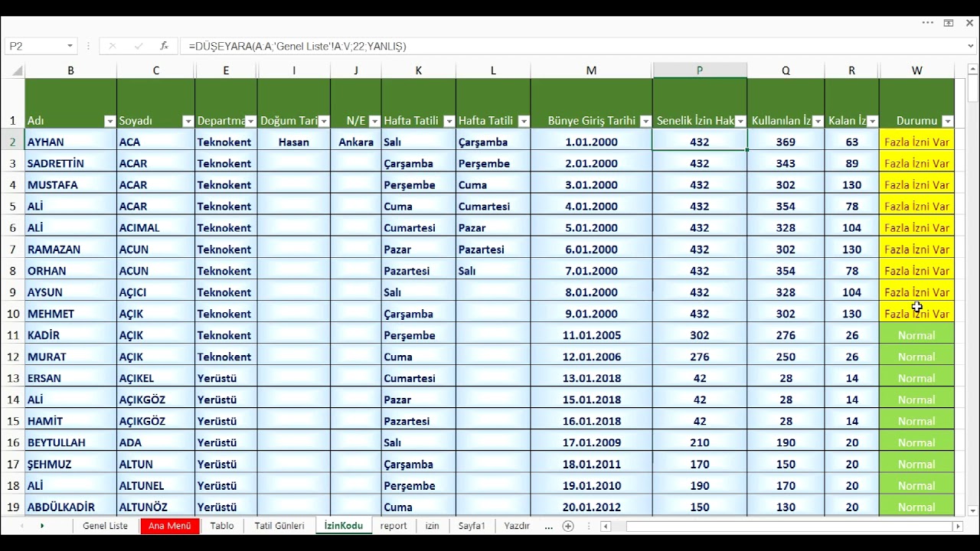Viewport: 980px width, 551px height.
Task: Select the Ankara cell in row 2
Action: (x=356, y=142)
